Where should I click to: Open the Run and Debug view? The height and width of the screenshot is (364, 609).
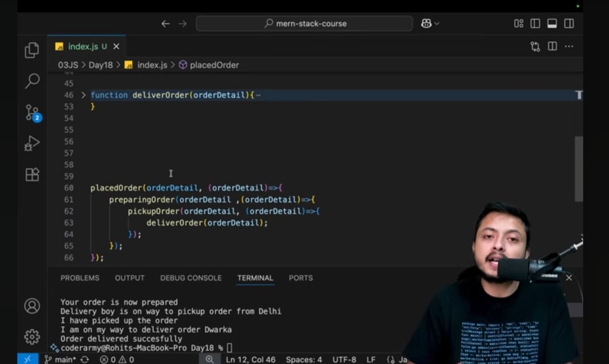(x=32, y=143)
